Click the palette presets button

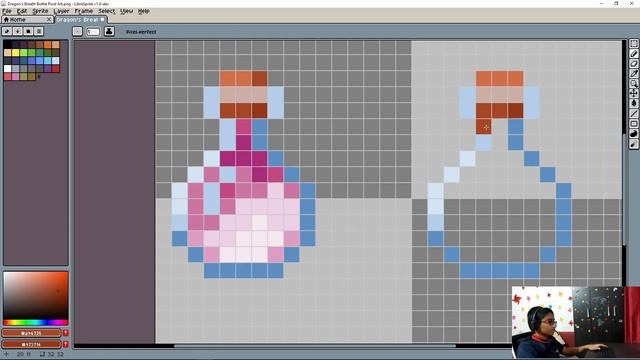28,31
